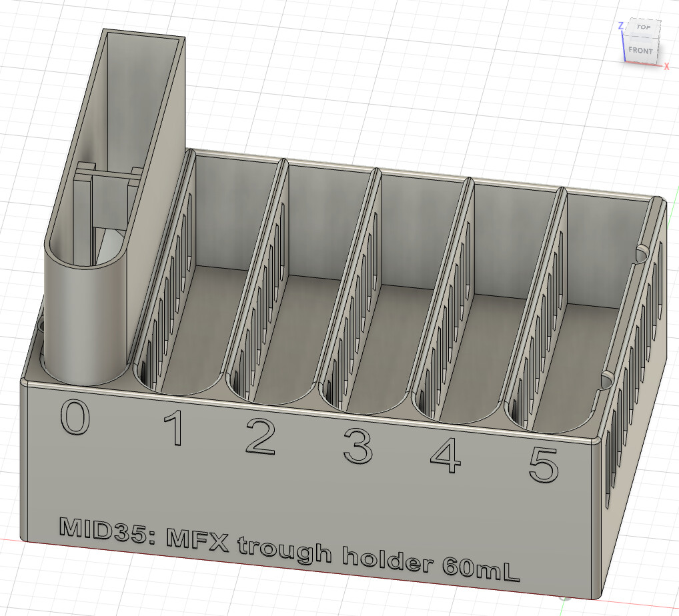The height and width of the screenshot is (616, 679).
Task: Select the embossed number 2 on the holder
Action: 260,437
